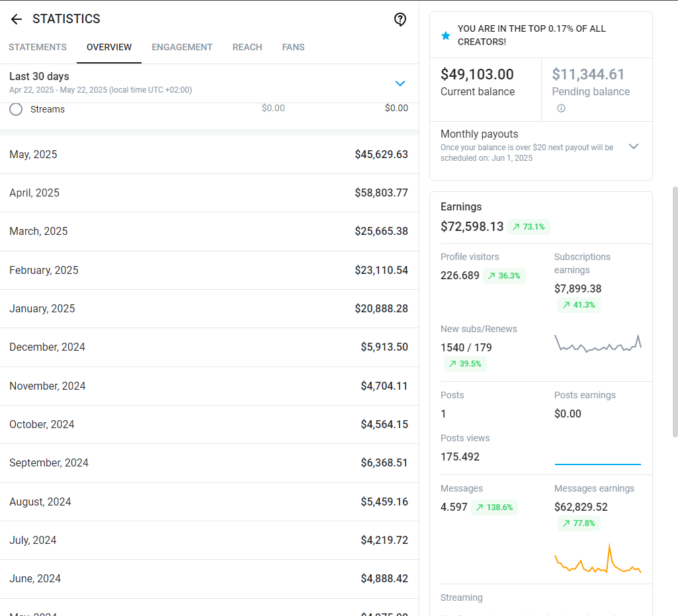
Task: Click the 39.5% new subs badge
Action: tap(465, 364)
